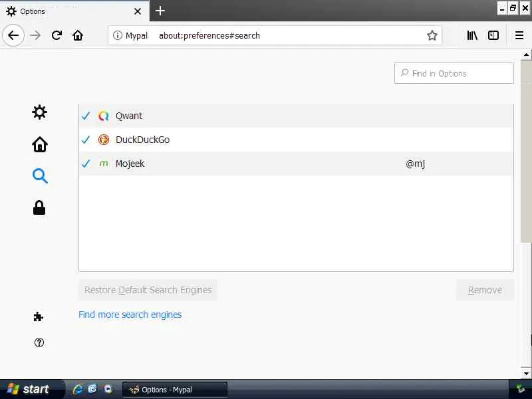Open a new tab with plus button
The image size is (532, 399).
pyautogui.click(x=160, y=11)
